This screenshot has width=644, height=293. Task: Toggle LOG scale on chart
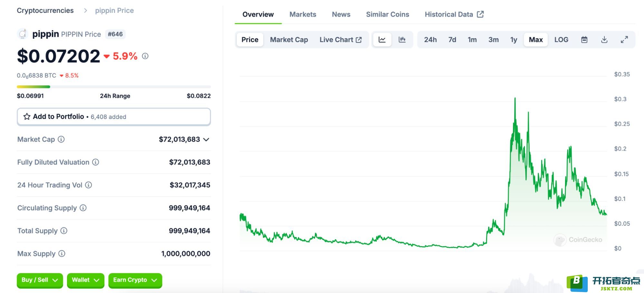(x=561, y=40)
